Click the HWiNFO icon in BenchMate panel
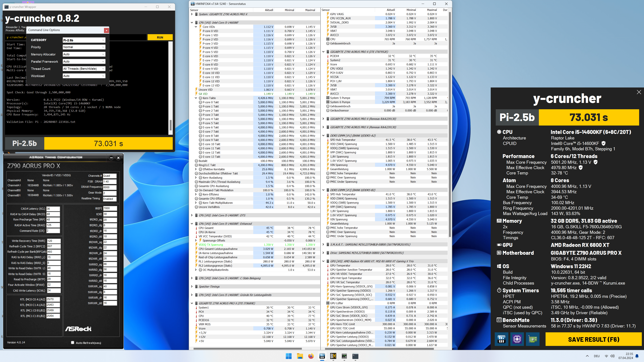The width and height of the screenshot is (644, 362). click(501, 339)
